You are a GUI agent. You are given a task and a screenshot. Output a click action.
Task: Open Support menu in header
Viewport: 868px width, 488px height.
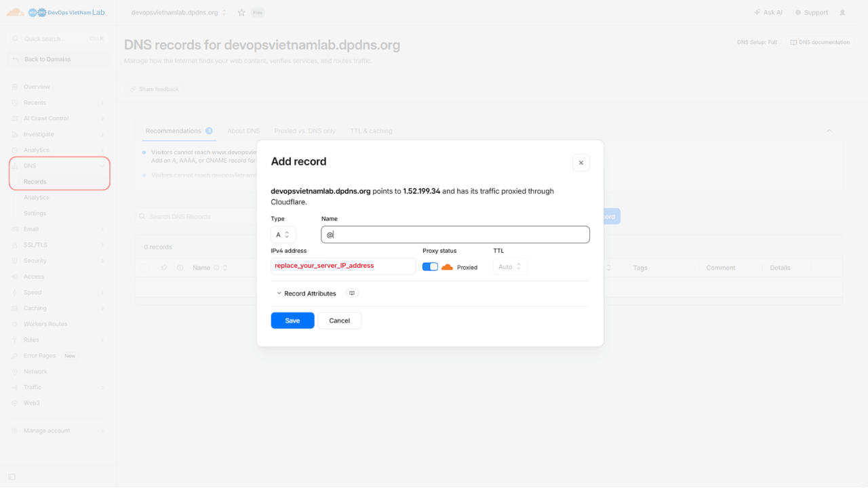coord(811,12)
